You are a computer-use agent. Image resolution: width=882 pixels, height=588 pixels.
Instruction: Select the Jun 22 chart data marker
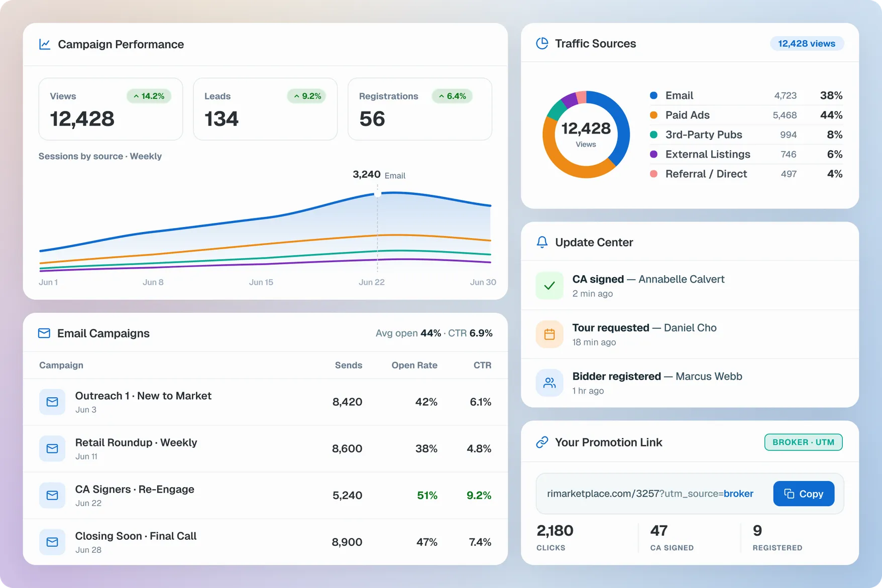pyautogui.click(x=378, y=194)
